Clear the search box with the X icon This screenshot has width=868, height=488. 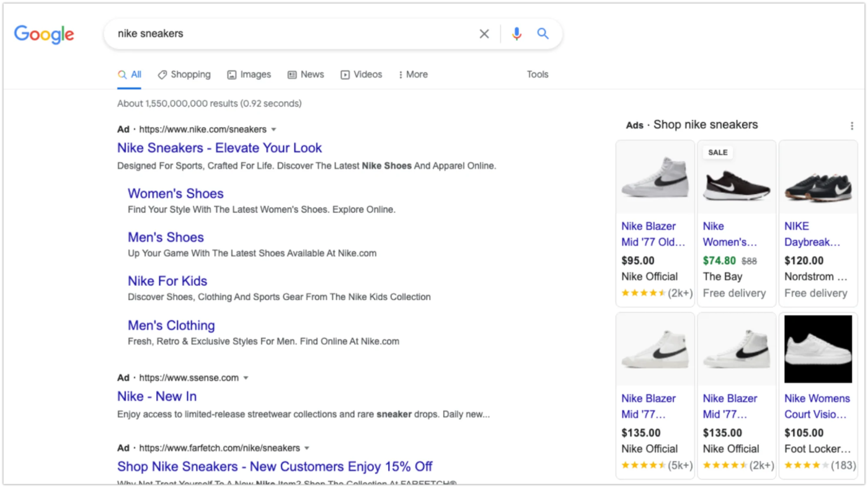pos(484,34)
